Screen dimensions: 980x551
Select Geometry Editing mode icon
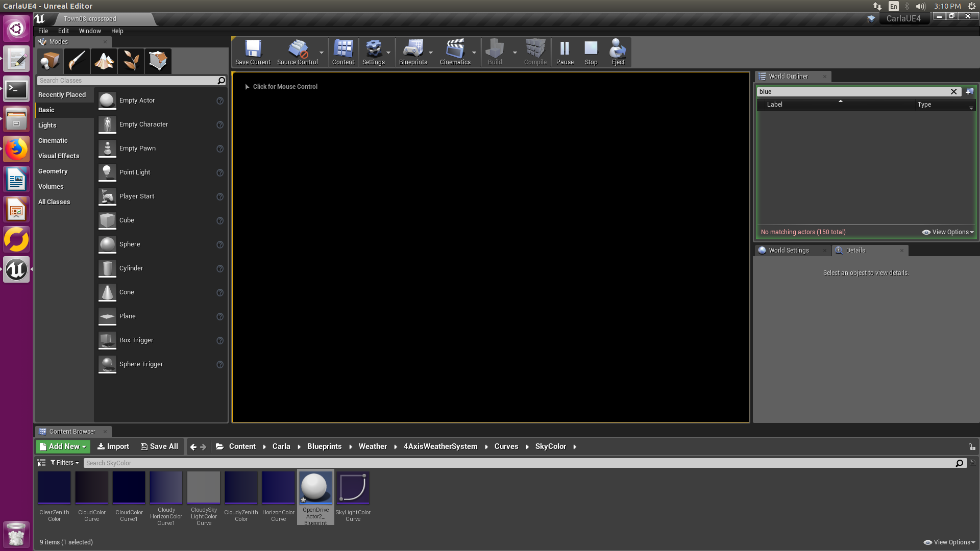click(158, 61)
